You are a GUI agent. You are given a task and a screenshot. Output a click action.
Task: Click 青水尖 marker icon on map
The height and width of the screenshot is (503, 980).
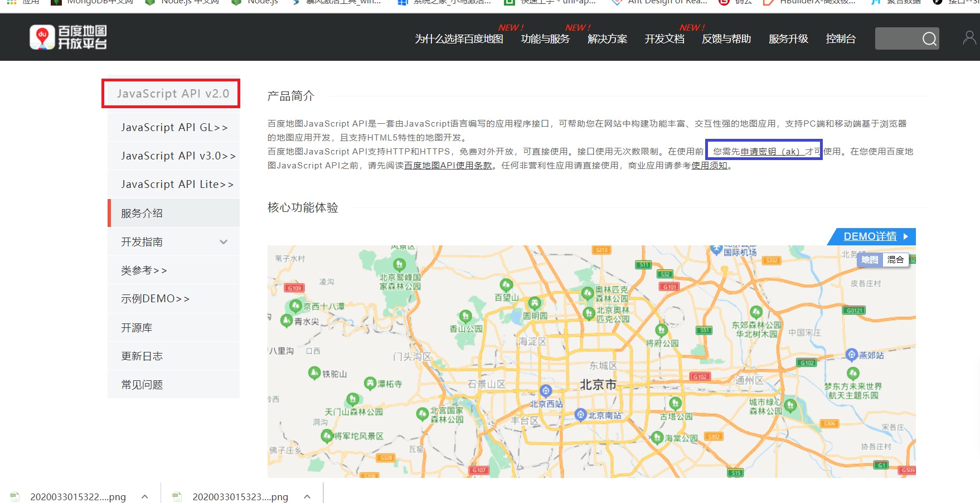pos(286,321)
